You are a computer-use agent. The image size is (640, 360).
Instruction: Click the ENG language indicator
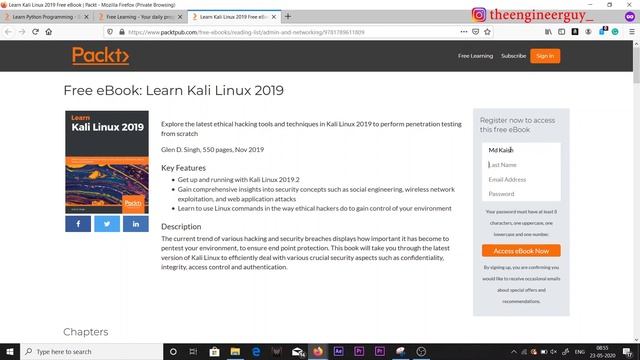580,351
